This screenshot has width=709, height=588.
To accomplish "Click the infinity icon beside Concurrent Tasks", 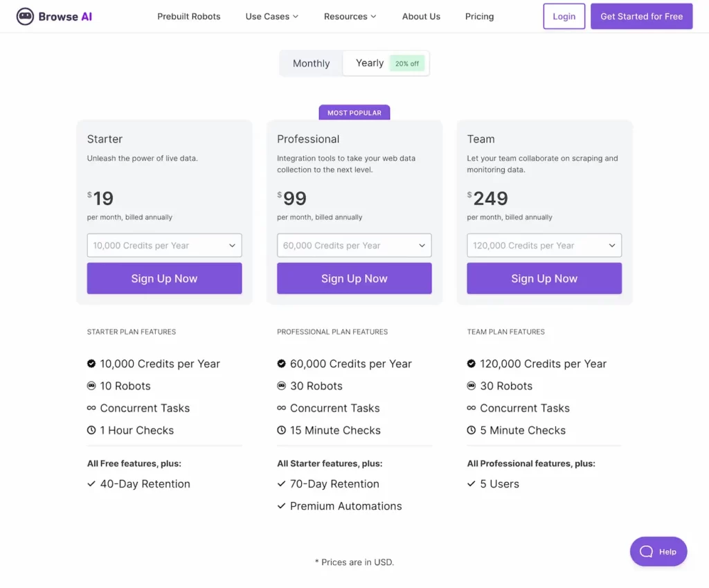I will click(x=92, y=408).
